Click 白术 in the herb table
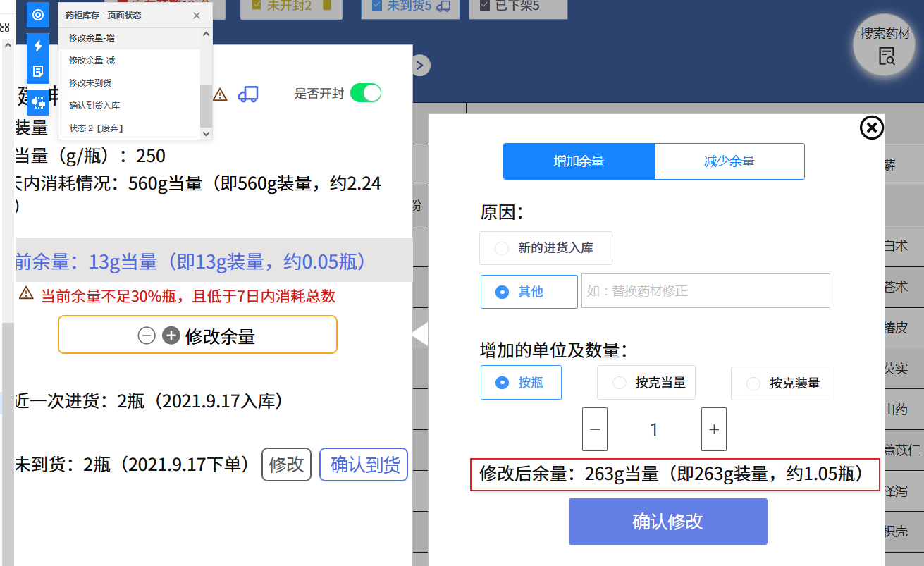924x566 pixels. [x=896, y=246]
